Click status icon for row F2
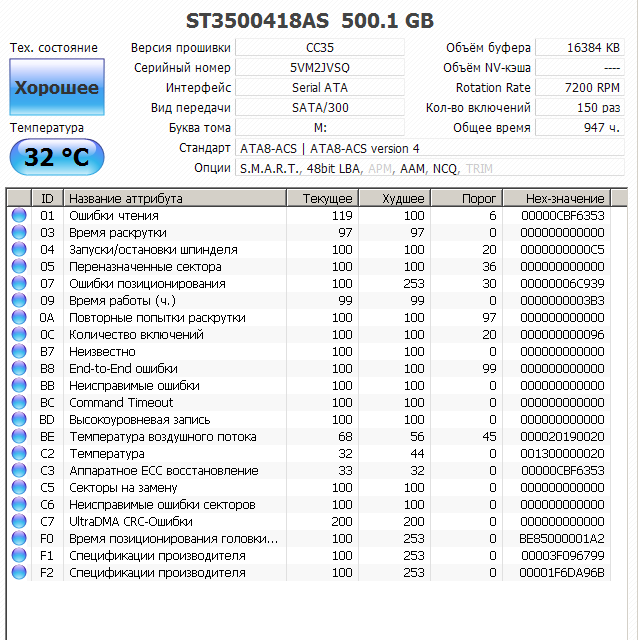This screenshot has height=640, width=638. [x=19, y=572]
